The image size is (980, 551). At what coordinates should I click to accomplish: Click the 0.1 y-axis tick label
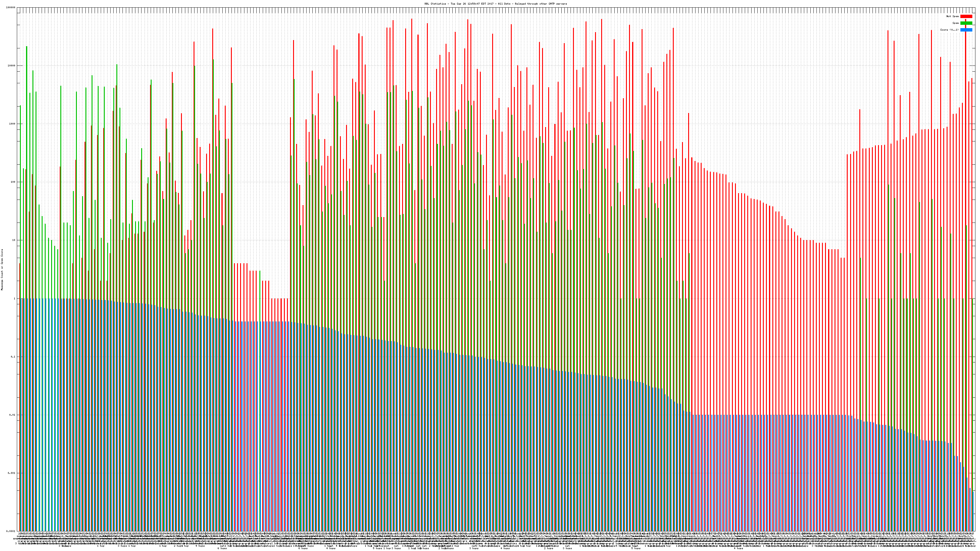pos(13,357)
